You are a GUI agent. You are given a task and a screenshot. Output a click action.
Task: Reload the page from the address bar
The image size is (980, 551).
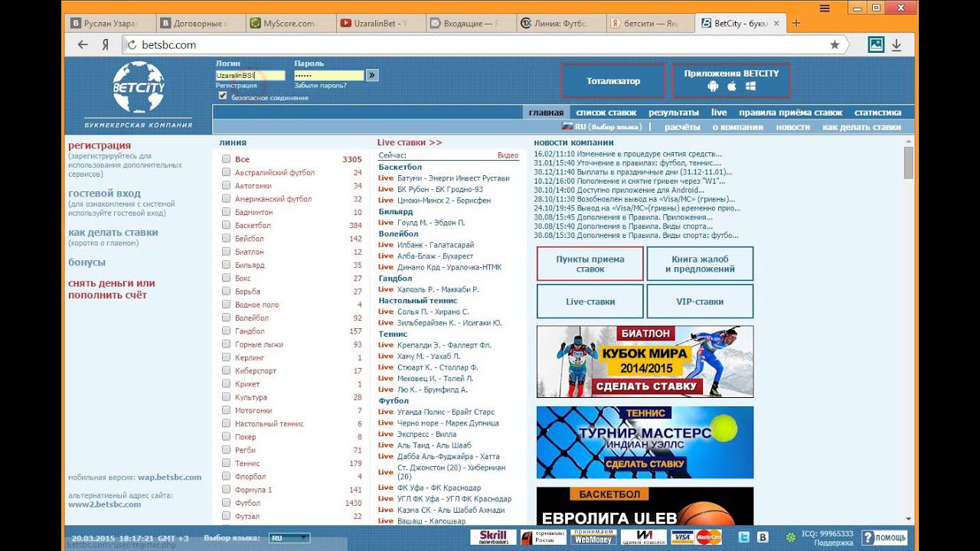click(x=132, y=44)
